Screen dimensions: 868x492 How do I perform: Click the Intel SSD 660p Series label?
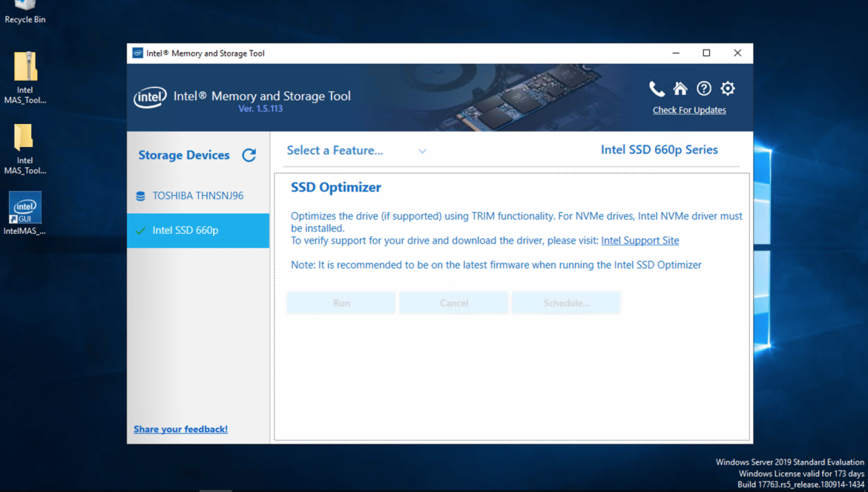coord(660,150)
